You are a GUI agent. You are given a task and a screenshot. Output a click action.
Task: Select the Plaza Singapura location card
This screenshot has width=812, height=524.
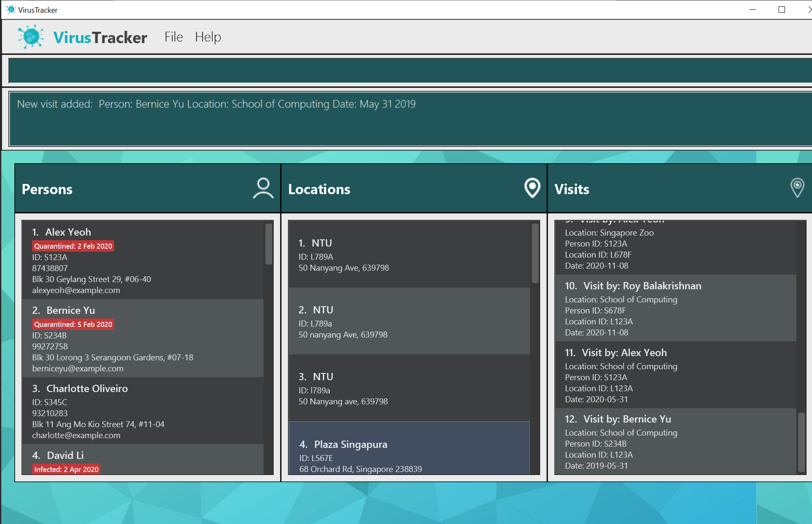(x=409, y=448)
